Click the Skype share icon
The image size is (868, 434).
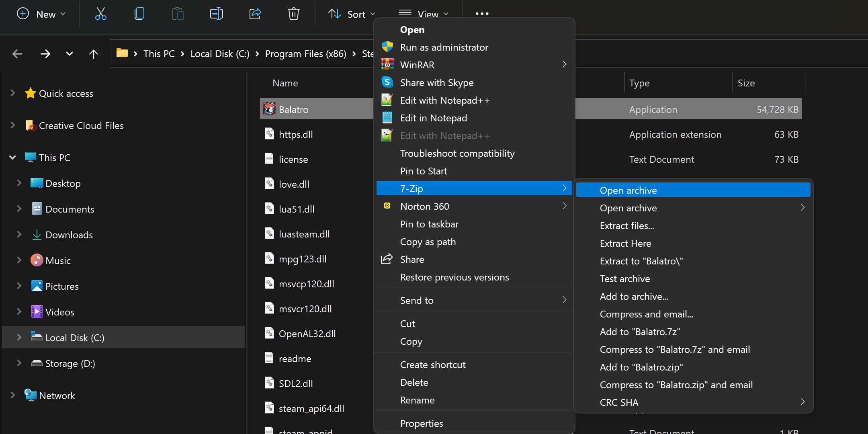point(387,82)
